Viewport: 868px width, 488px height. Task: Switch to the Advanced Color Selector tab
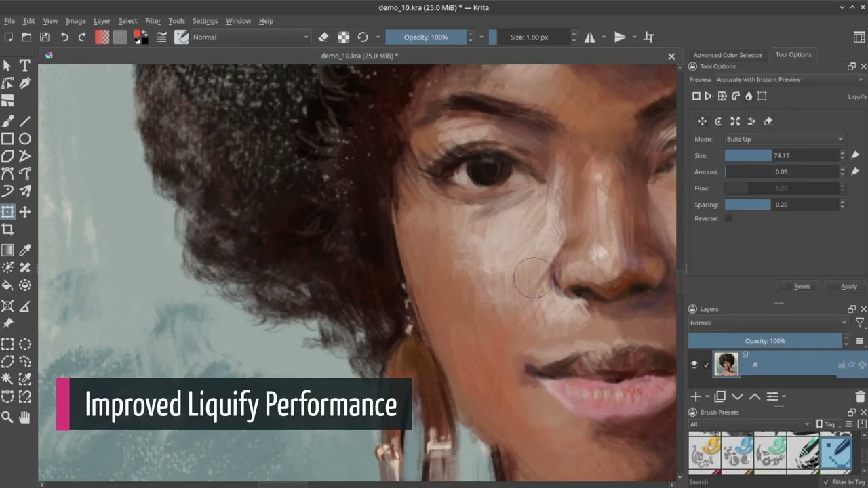click(728, 55)
